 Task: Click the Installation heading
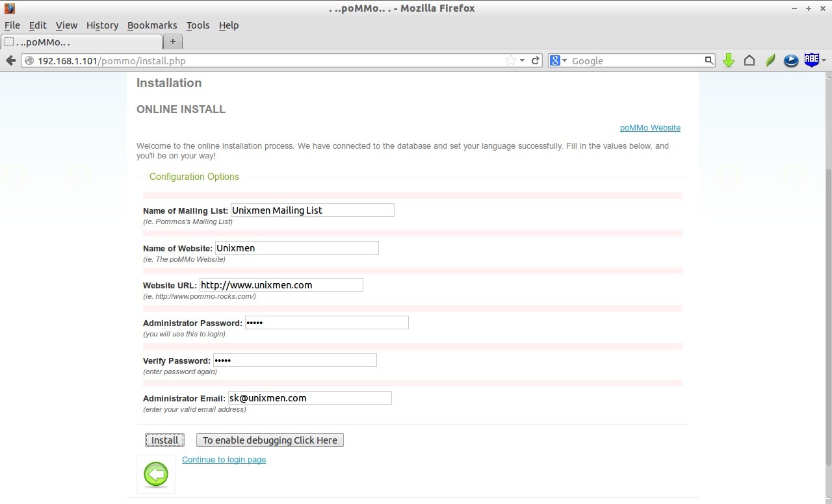tap(169, 82)
